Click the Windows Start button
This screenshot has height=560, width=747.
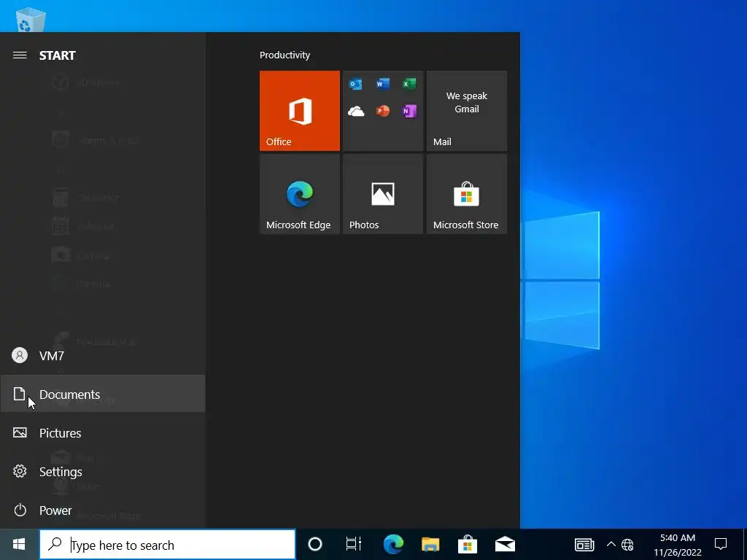pyautogui.click(x=19, y=544)
